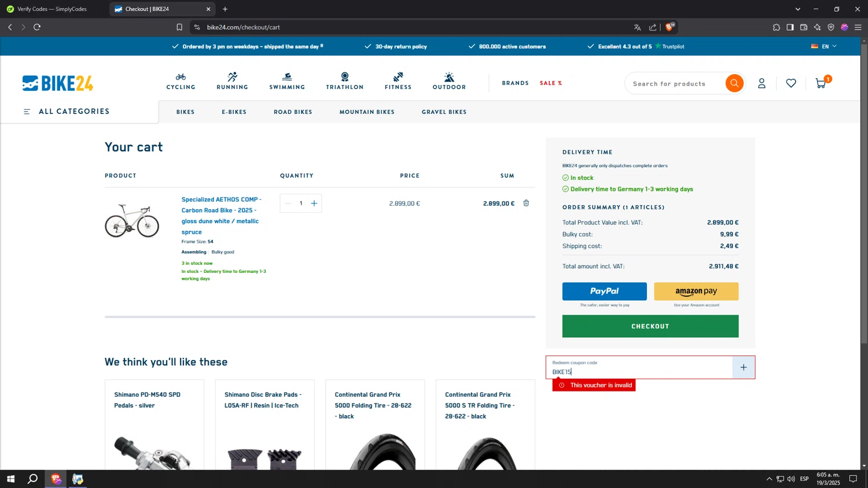Open Brave browser in the taskbar

point(56,479)
